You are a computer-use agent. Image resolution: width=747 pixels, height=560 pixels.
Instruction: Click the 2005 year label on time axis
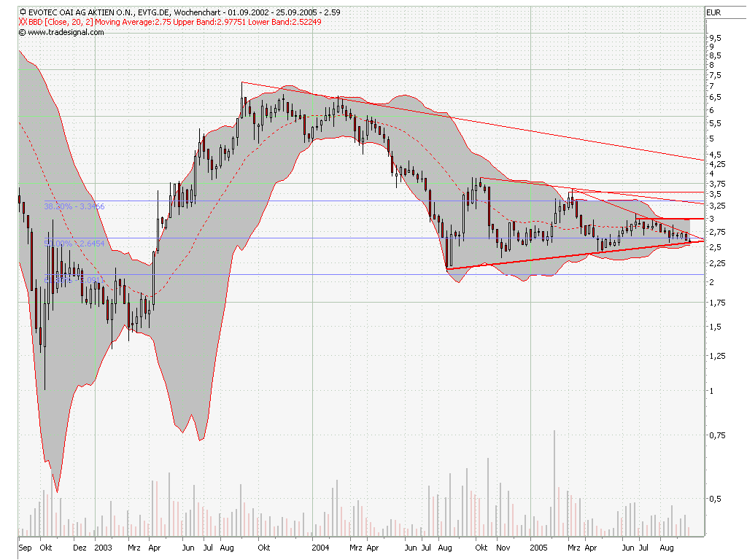pyautogui.click(x=538, y=547)
